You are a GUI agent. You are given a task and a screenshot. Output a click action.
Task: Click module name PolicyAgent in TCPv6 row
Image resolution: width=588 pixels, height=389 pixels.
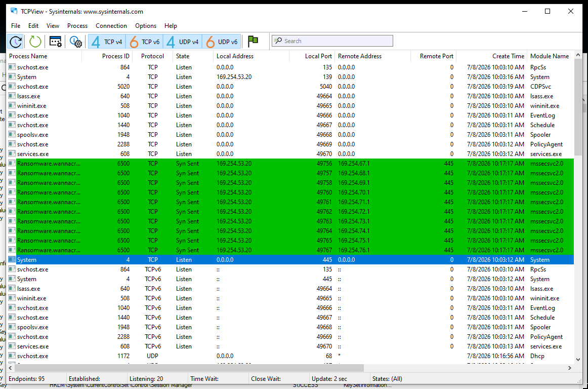547,337
